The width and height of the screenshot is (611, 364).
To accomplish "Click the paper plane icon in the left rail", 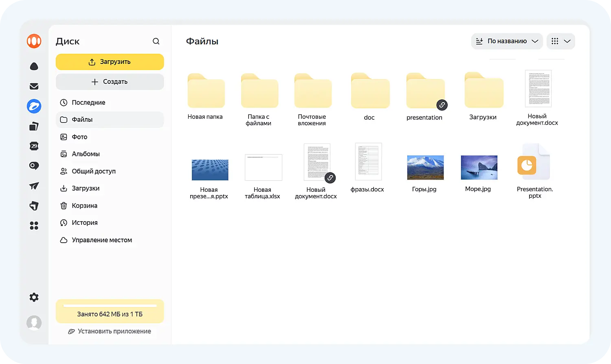I will tap(34, 186).
